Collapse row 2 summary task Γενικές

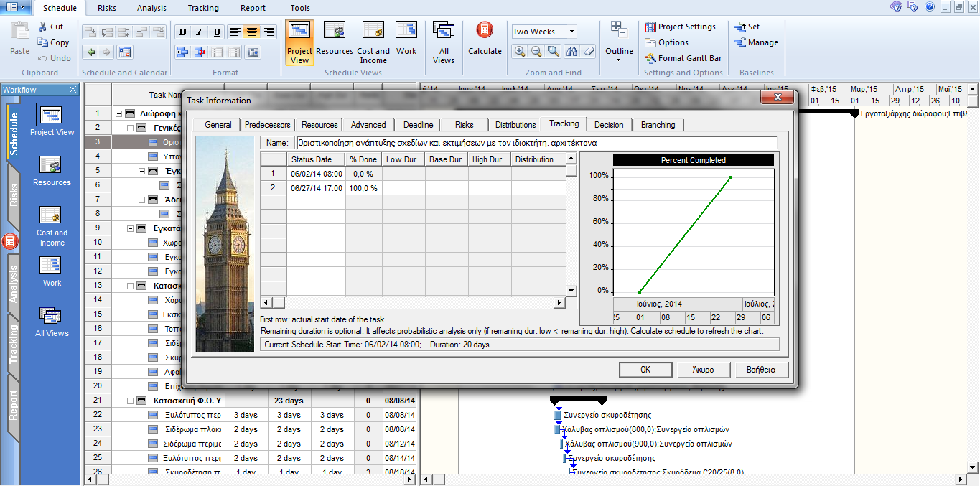point(130,128)
